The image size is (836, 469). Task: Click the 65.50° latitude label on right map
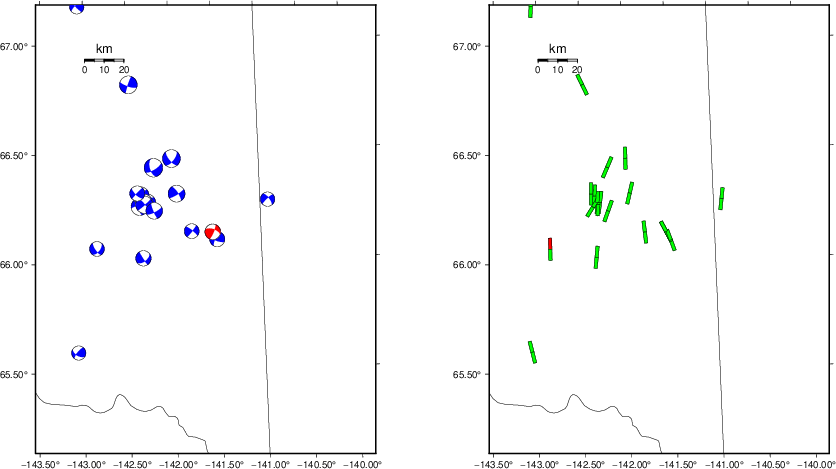(x=467, y=374)
